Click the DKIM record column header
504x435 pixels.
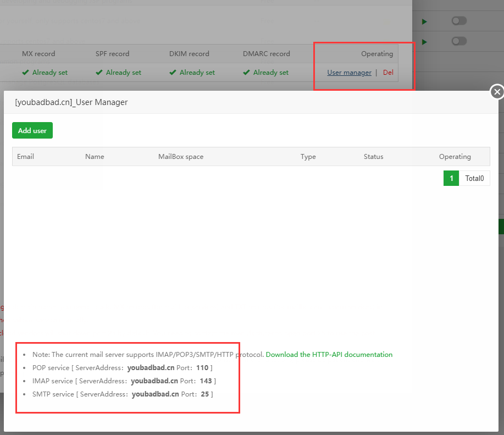[189, 54]
